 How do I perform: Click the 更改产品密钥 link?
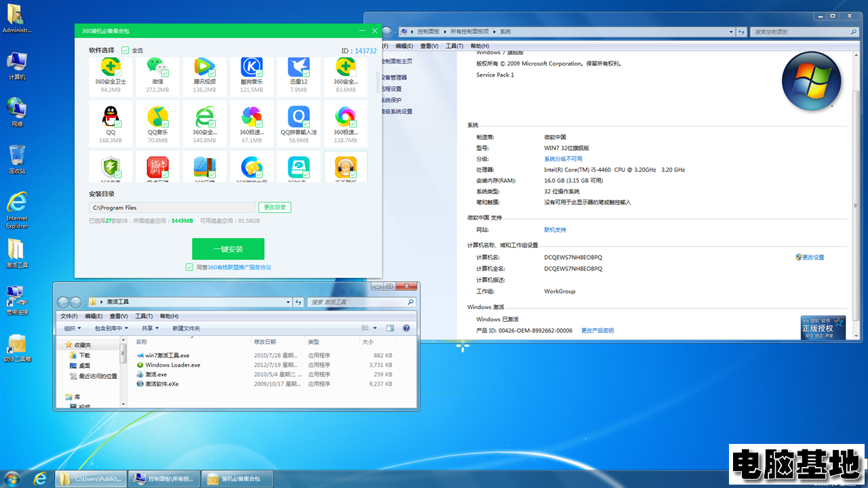[597, 331]
